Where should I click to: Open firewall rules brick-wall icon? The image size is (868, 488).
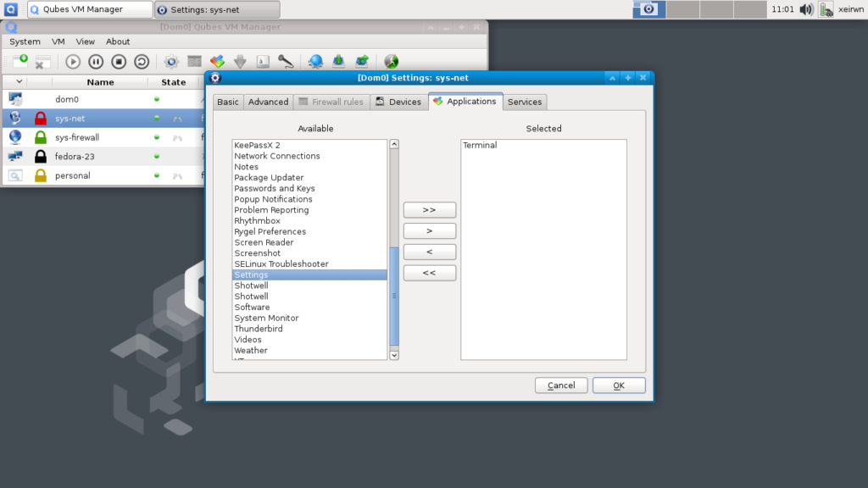tap(194, 61)
